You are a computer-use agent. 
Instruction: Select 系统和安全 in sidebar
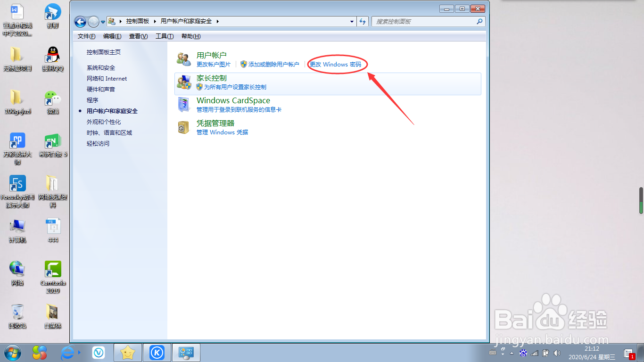[x=101, y=68]
